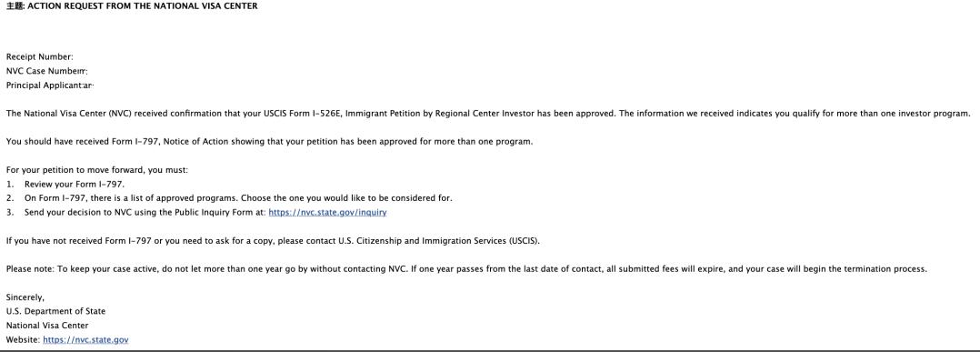980x352 pixels.
Task: Click the U.S. Department of State signature line
Action: tap(55, 311)
